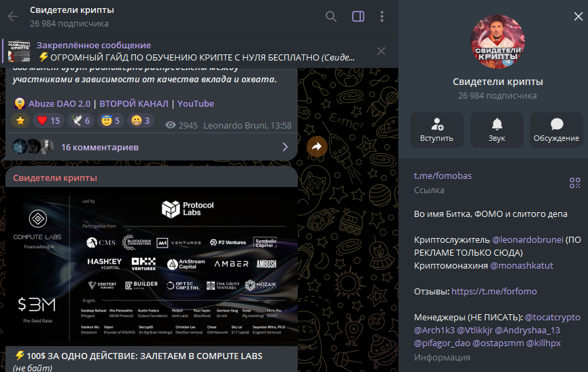Open the @leonardobrunei profile
This screenshot has width=588, height=372.
(528, 239)
